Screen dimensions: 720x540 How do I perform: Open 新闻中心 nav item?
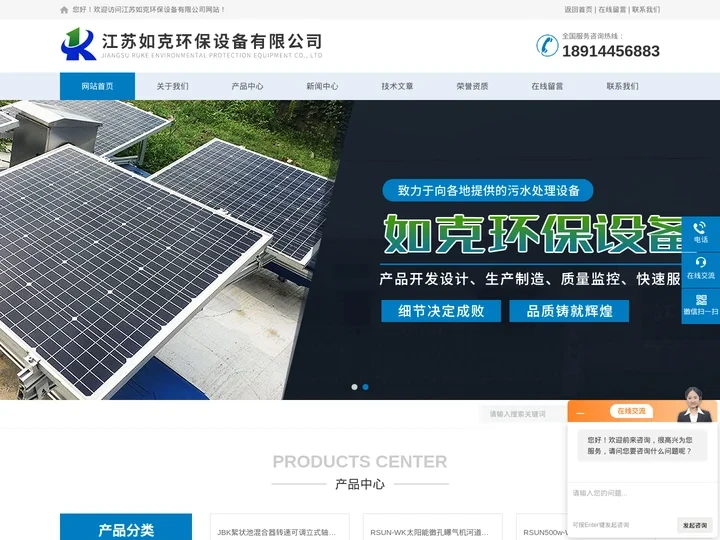[322, 86]
